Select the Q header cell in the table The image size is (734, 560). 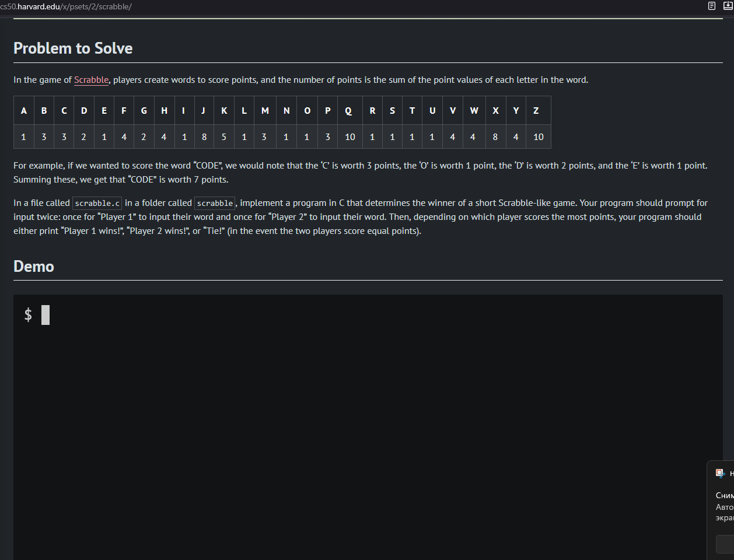(348, 111)
